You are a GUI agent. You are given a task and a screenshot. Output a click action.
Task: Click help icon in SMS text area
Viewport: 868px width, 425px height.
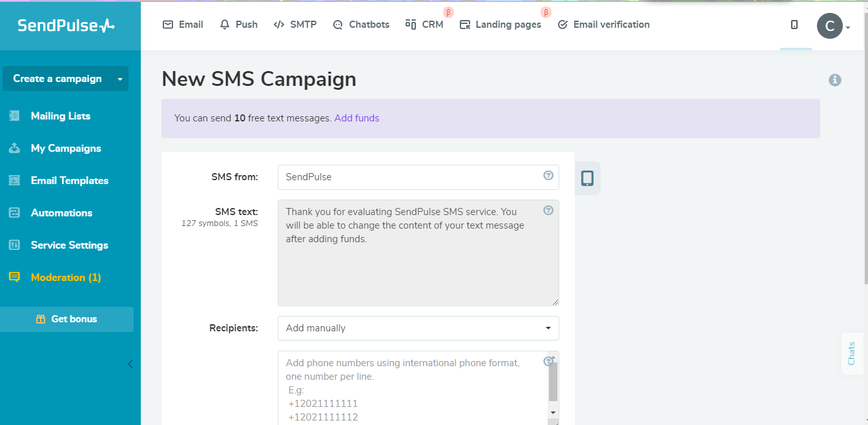(x=548, y=210)
